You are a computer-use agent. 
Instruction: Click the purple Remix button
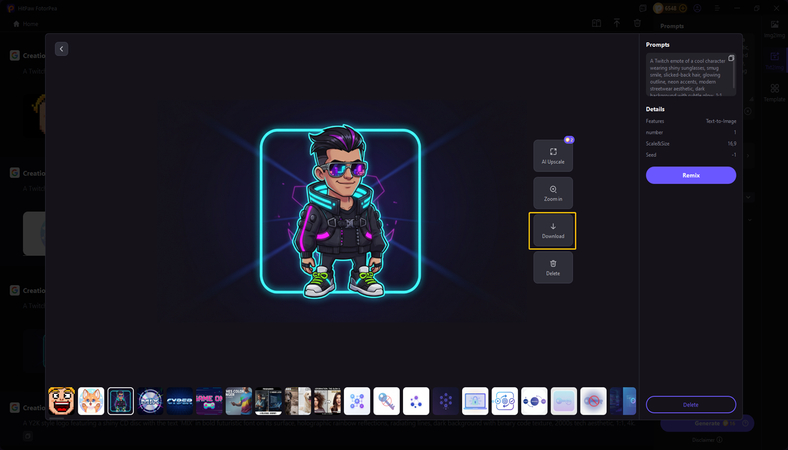point(691,175)
